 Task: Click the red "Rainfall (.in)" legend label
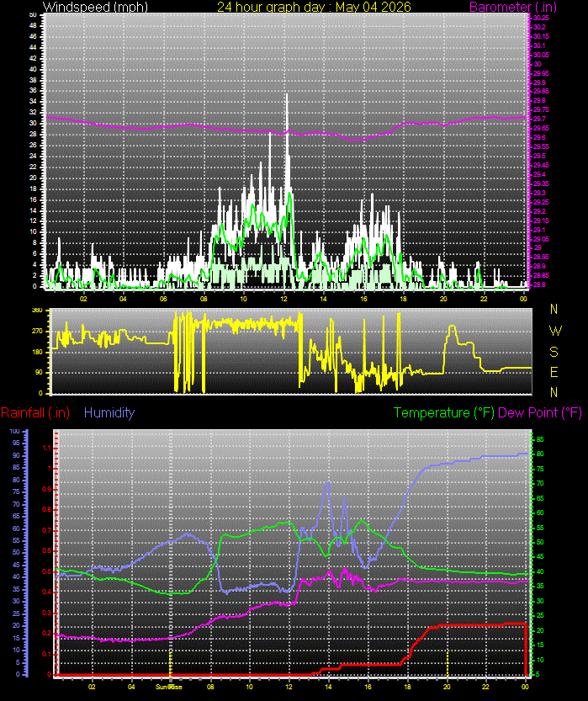click(x=35, y=412)
